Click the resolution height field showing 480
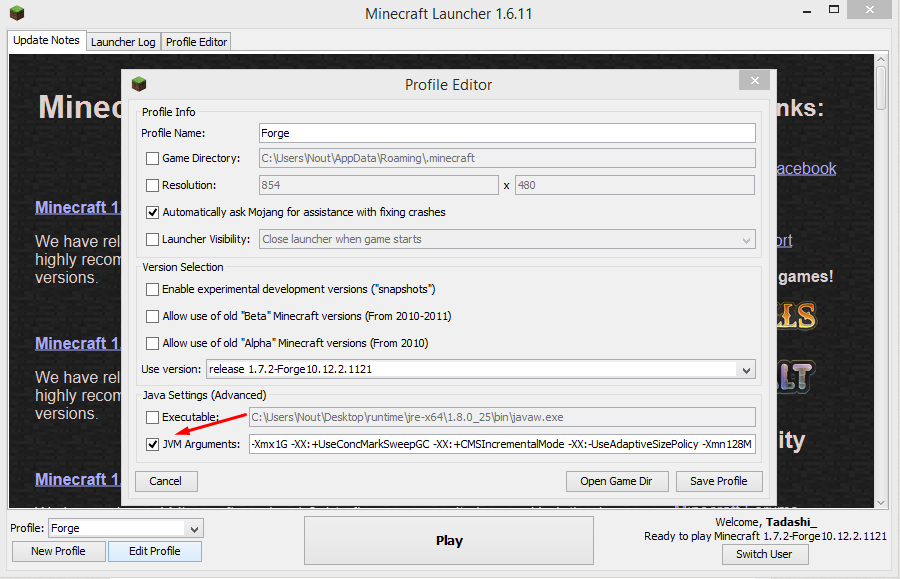900x579 pixels. click(635, 185)
